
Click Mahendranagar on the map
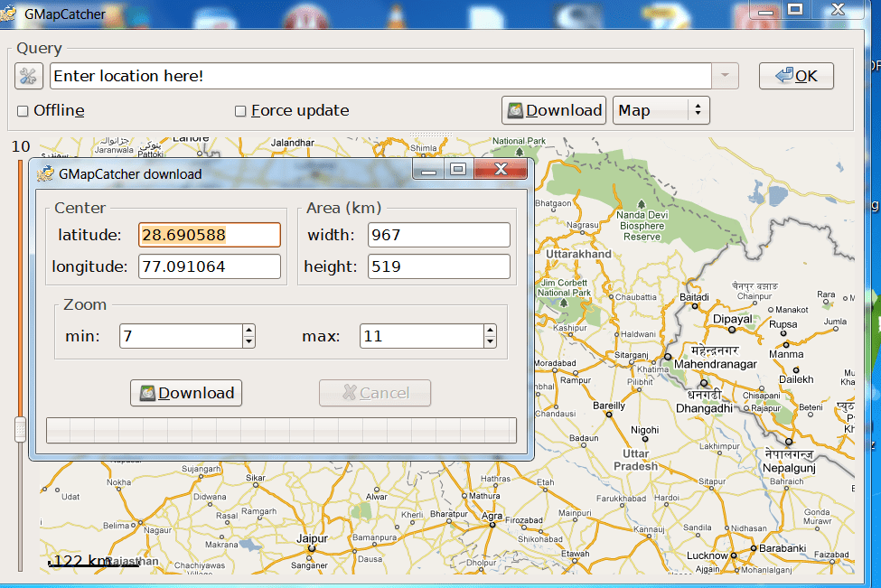pyautogui.click(x=716, y=364)
